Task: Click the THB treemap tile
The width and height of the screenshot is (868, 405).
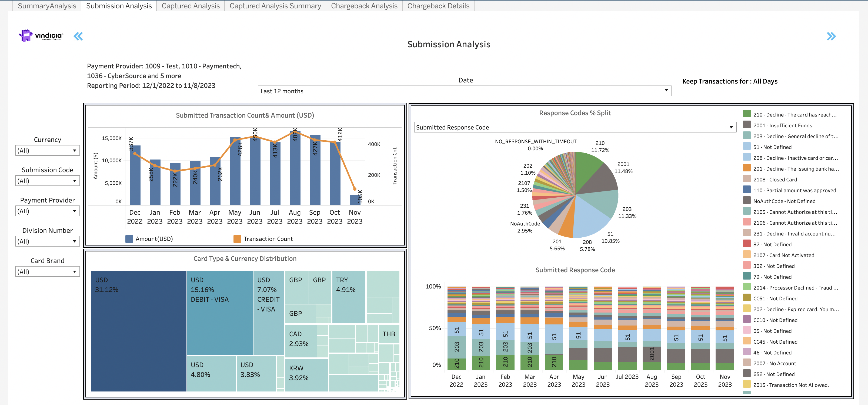Action: tap(389, 334)
